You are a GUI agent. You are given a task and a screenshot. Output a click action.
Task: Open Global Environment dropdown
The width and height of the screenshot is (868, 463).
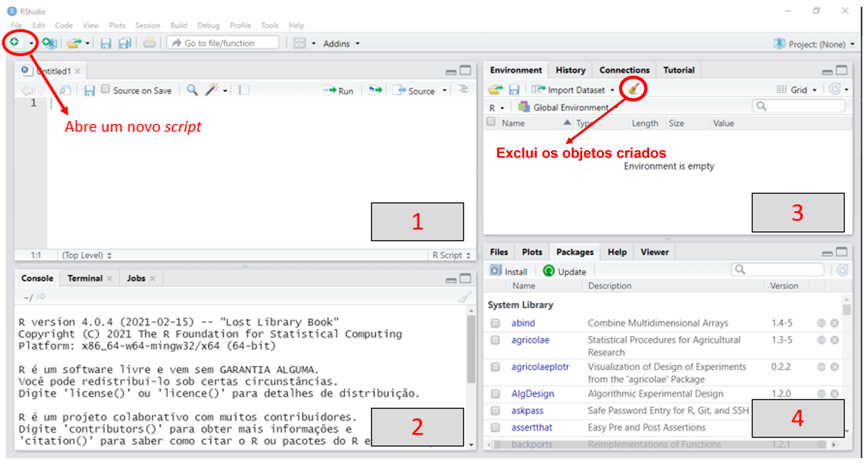568,107
